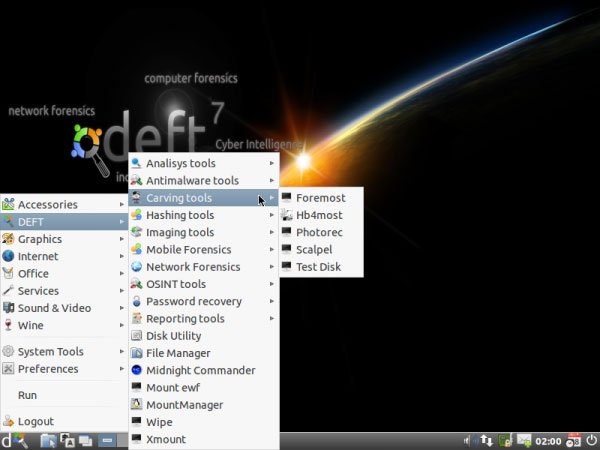Click the taskbar show-desktop windows icon
The image size is (600, 450).
85,441
